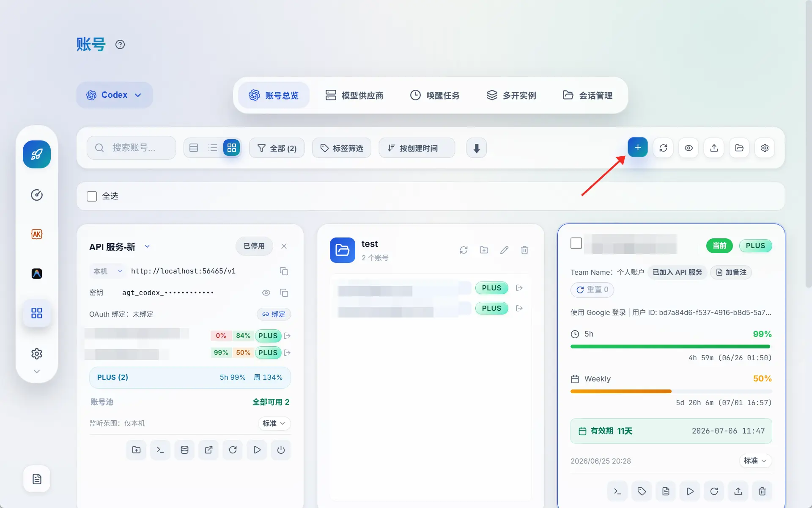Switch to compact card view icon
Screen dimensions: 812x508
tap(194, 148)
